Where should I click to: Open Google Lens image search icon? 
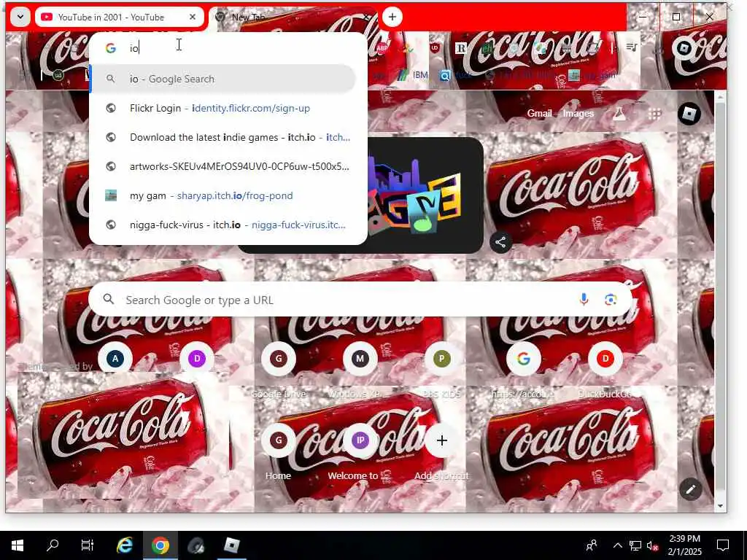(611, 299)
